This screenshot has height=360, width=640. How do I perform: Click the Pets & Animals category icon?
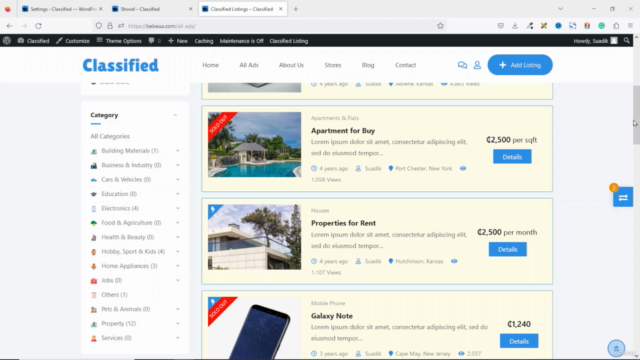[94, 310]
